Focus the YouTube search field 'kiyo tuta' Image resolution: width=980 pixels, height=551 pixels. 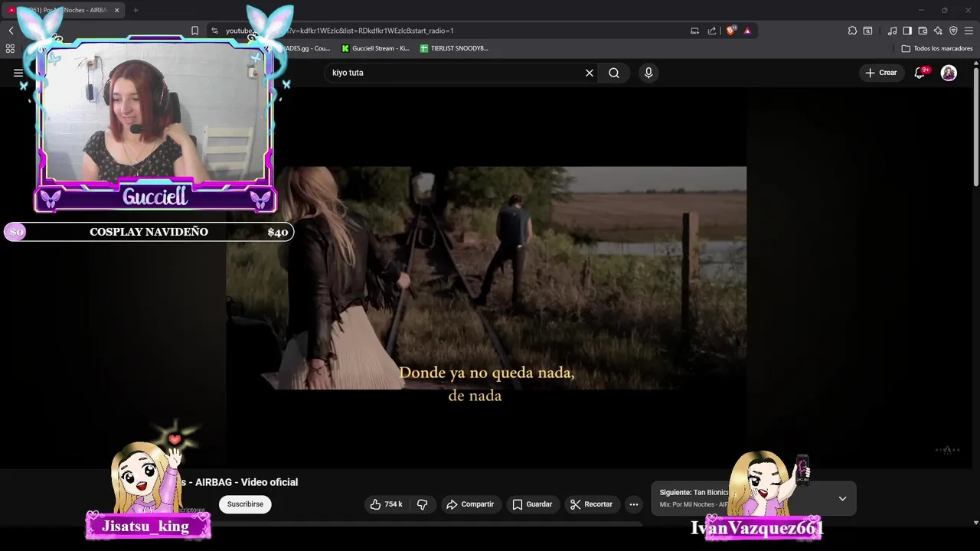[456, 73]
